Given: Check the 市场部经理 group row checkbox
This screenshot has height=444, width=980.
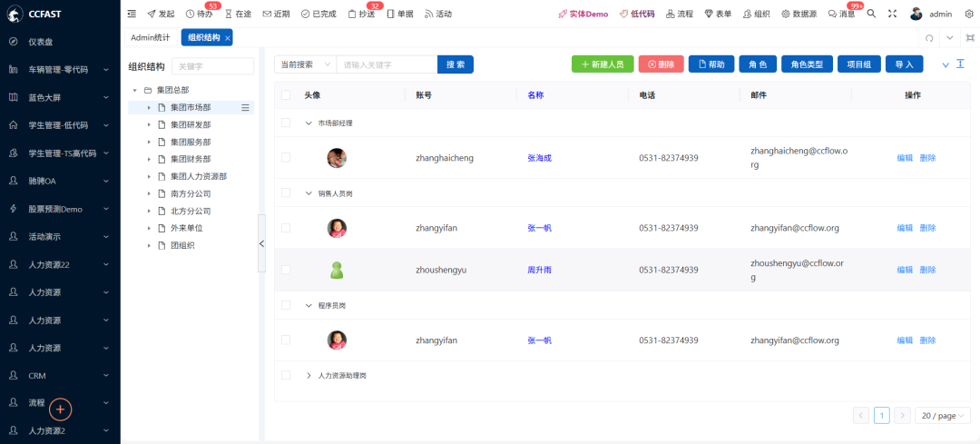Looking at the screenshot, I should pyautogui.click(x=286, y=123).
